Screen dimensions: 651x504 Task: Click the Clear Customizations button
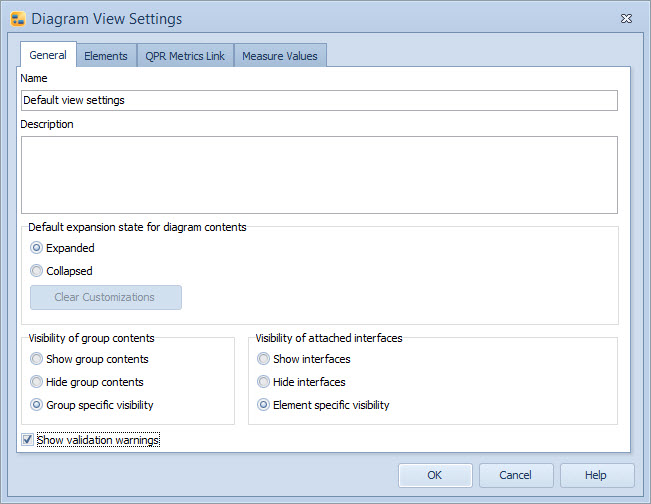click(x=106, y=297)
